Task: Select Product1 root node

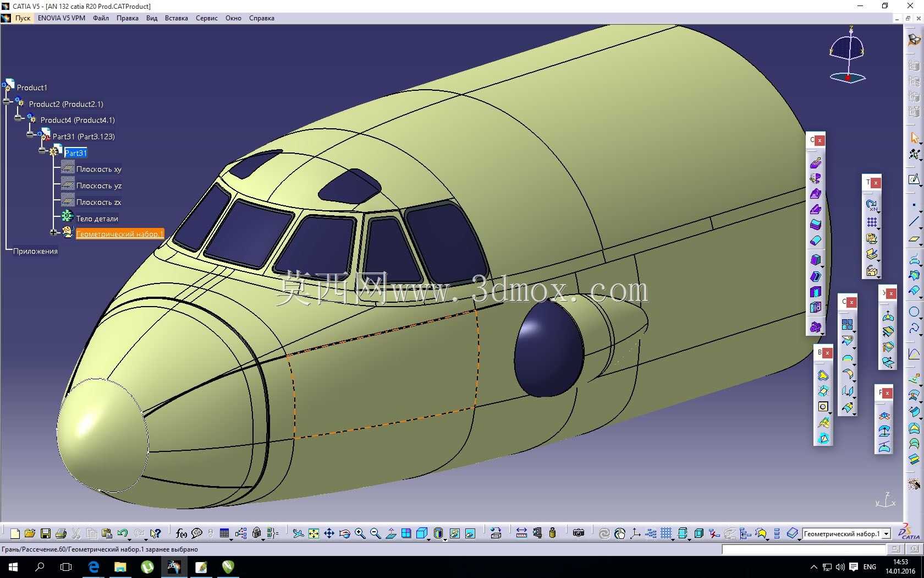Action: (32, 88)
